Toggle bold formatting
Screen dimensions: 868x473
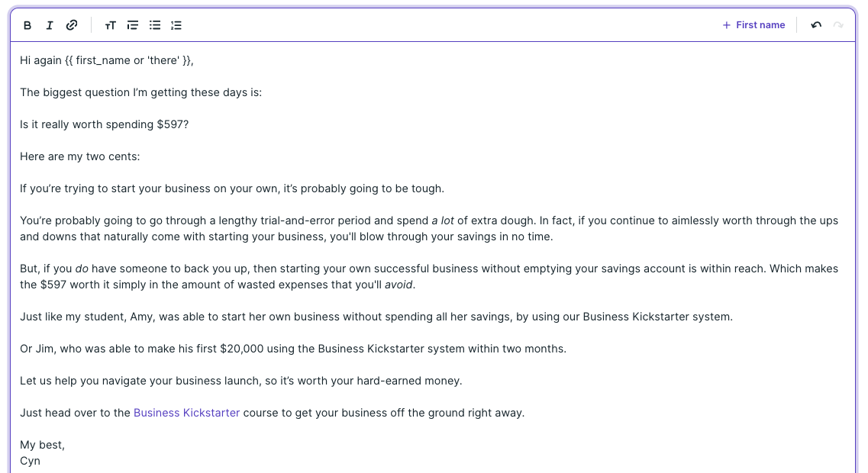(x=27, y=24)
